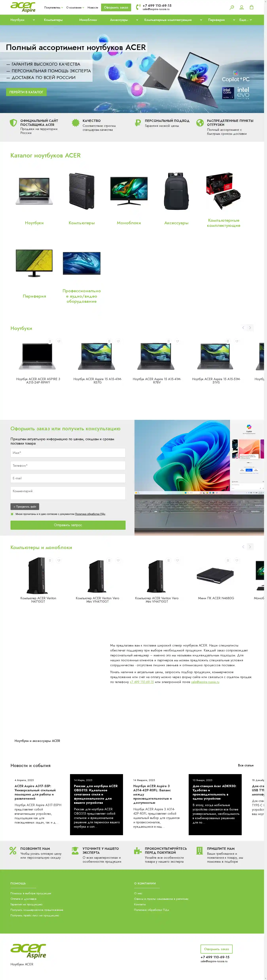Image resolution: width=267 pixels, height=980 pixels.
Task: Expand the Покупателям dropdown
Action: pos(53,8)
